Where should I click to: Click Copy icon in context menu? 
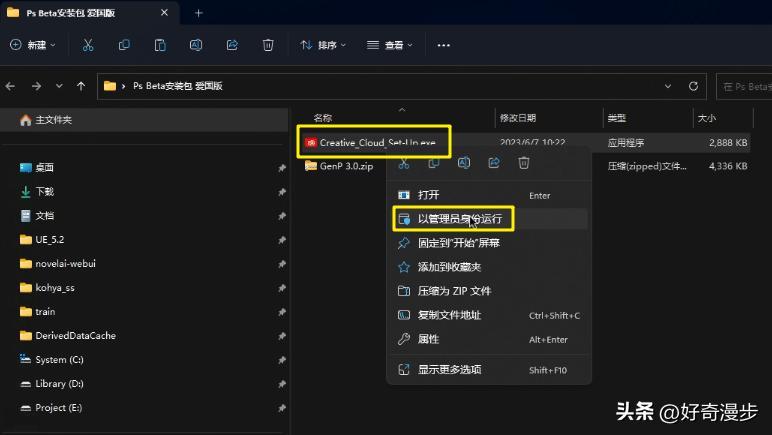click(x=434, y=163)
